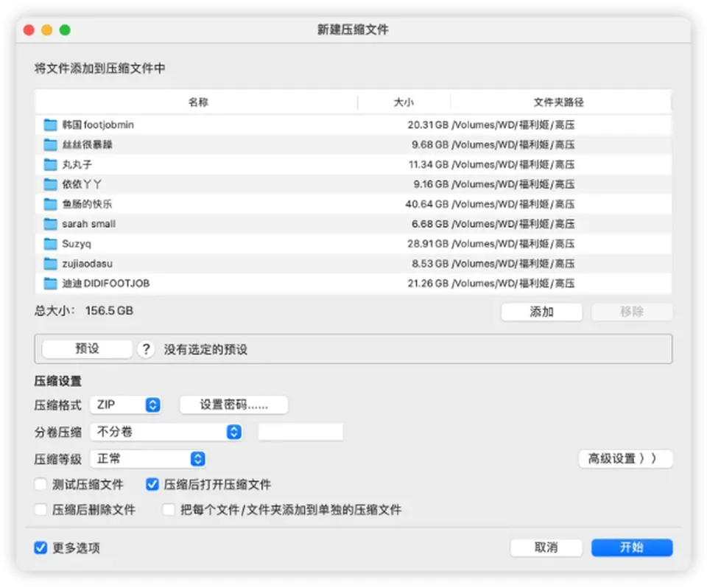Uncheck 压缩后打开压缩文件 option
This screenshot has width=707, height=588.
[152, 484]
